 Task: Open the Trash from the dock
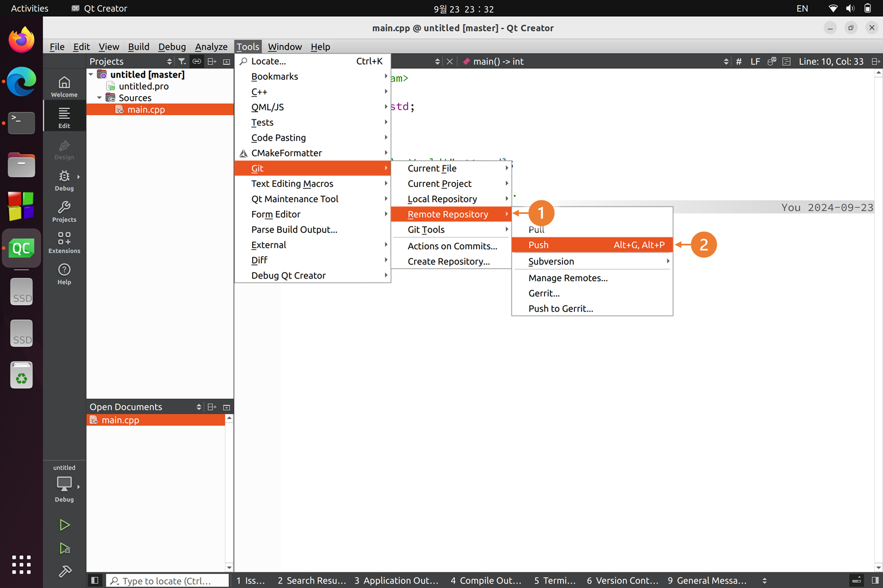point(21,375)
